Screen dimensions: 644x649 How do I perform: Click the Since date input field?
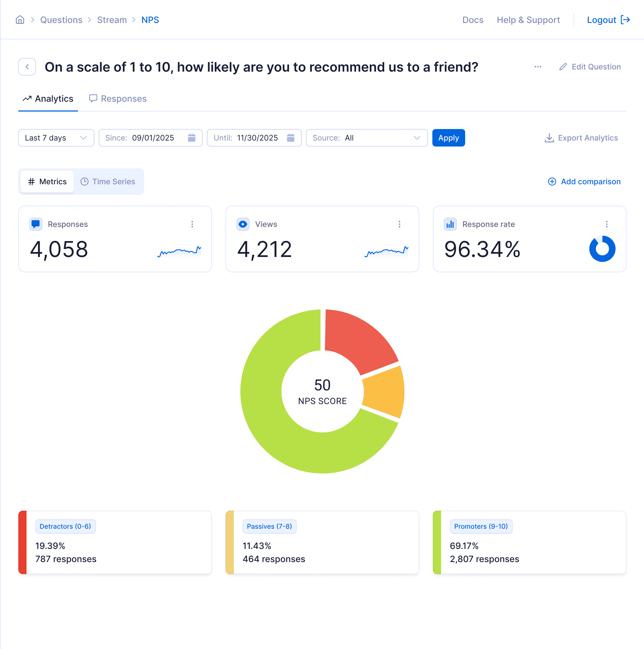(x=153, y=138)
